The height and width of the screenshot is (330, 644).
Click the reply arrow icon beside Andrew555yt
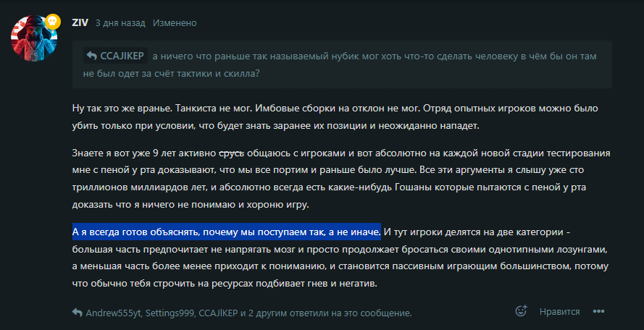click(77, 313)
